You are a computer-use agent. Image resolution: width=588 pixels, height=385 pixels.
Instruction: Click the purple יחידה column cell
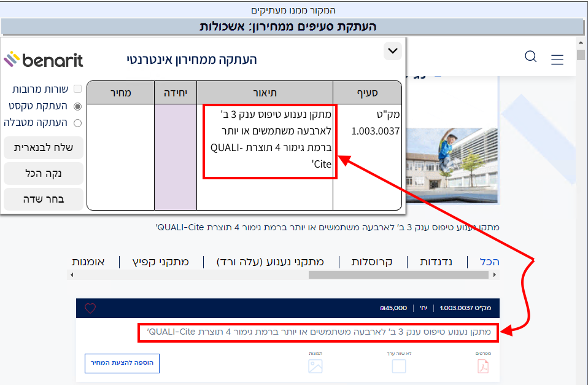175,157
